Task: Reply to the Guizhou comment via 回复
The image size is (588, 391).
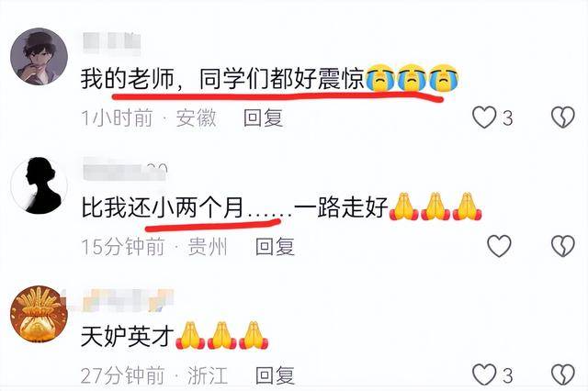Action: (x=275, y=246)
